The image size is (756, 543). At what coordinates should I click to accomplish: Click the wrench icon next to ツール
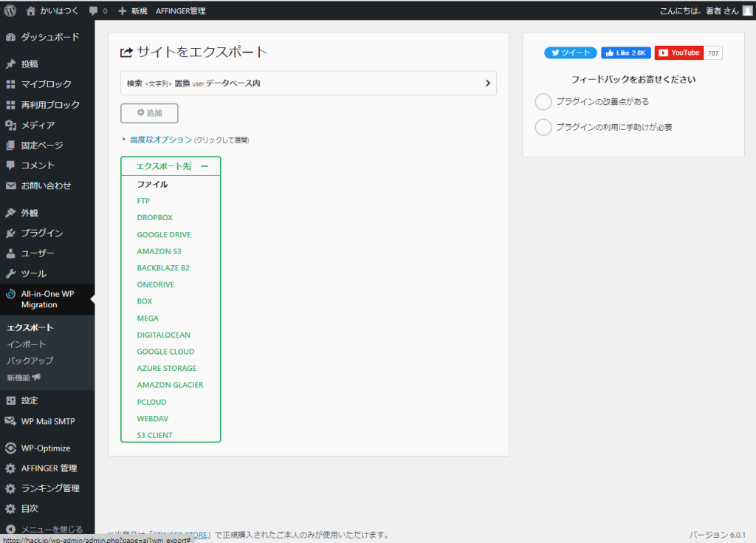coord(10,273)
